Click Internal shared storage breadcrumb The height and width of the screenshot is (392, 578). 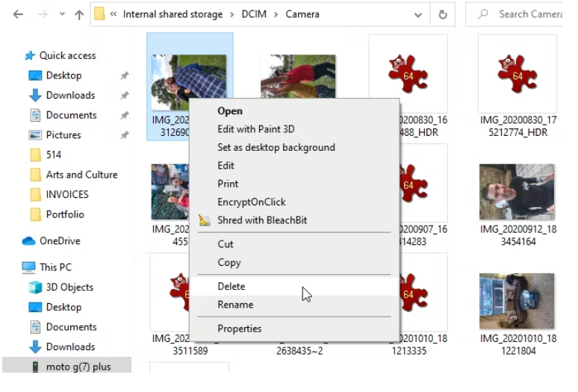tap(173, 14)
